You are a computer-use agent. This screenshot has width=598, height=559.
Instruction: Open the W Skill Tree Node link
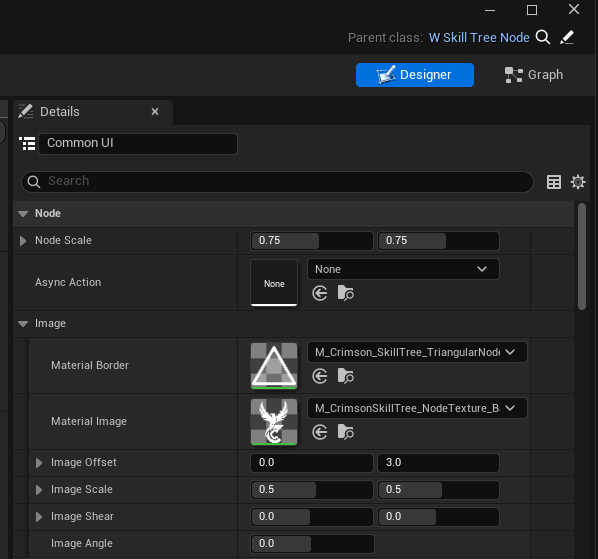pos(479,38)
